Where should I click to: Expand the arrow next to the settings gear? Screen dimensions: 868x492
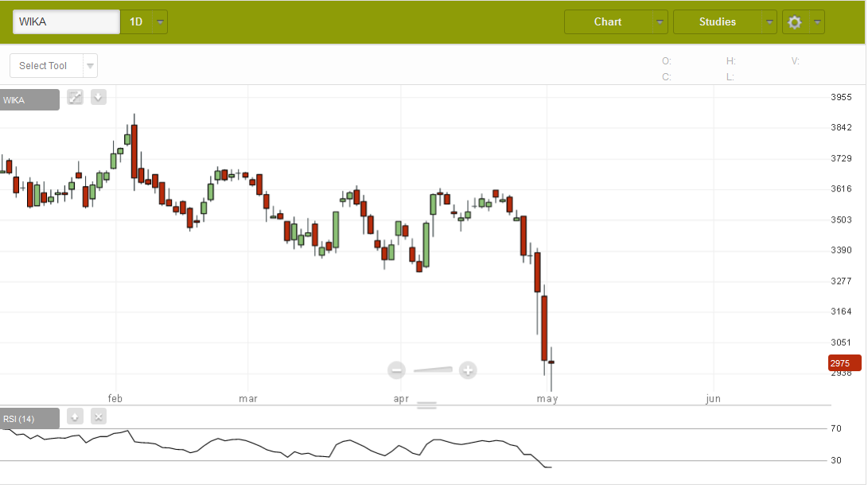coord(816,22)
